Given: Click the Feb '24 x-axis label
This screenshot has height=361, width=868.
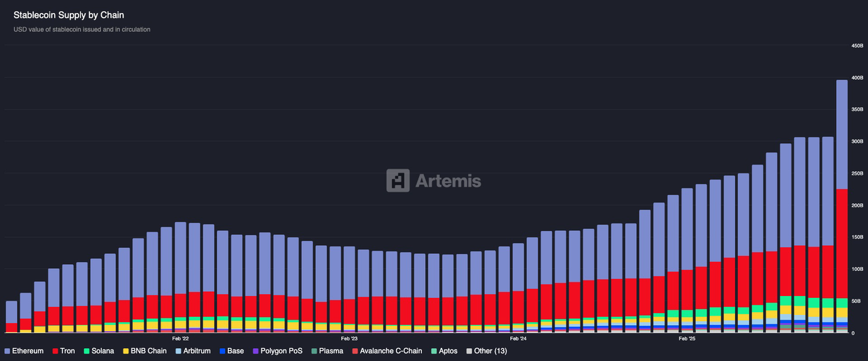Looking at the screenshot, I should (x=518, y=338).
